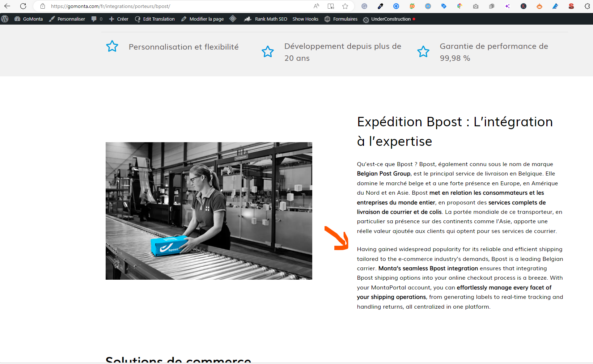The image size is (593, 364).
Task: Click the text Personnalisation et flexibilité
Action: point(184,47)
